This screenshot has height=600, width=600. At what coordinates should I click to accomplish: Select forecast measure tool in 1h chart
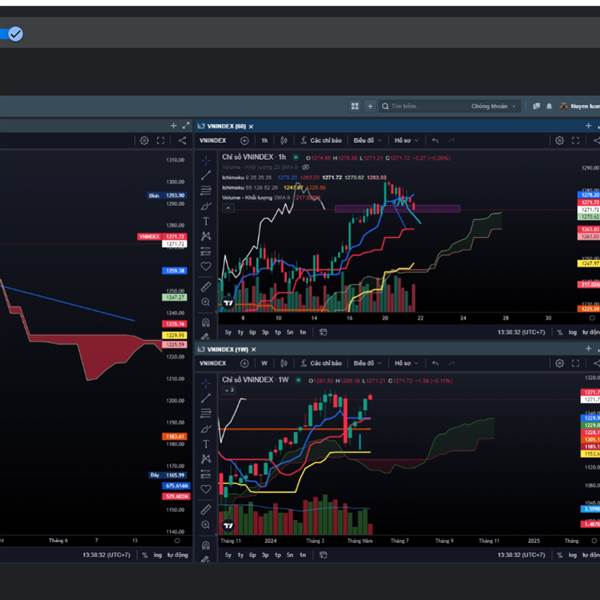tap(206, 251)
